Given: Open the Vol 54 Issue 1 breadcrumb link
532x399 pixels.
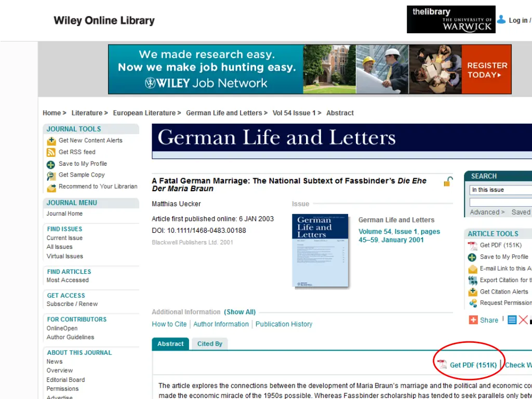Looking at the screenshot, I should click(294, 113).
